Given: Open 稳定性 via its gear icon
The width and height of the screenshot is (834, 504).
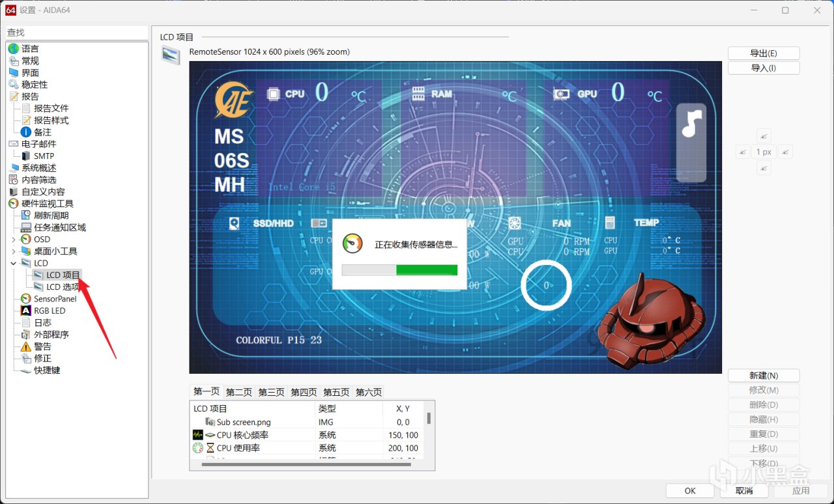Looking at the screenshot, I should [14, 85].
